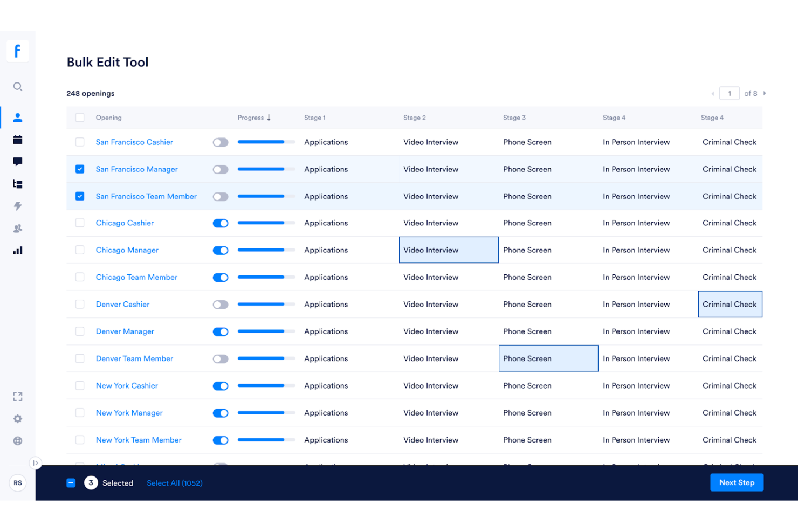
Task: Open the bar chart analytics icon
Action: [18, 251]
